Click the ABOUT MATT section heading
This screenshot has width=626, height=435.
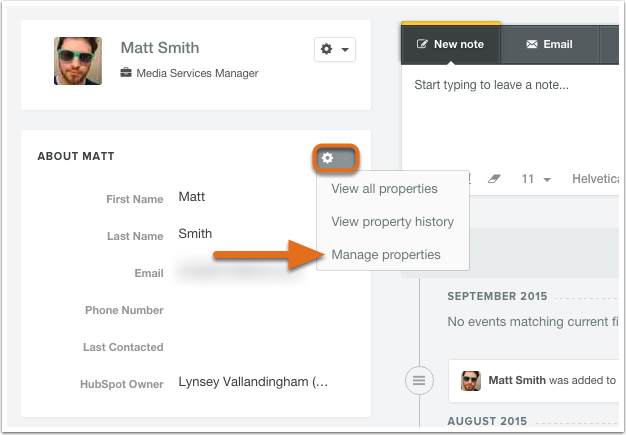(x=76, y=156)
